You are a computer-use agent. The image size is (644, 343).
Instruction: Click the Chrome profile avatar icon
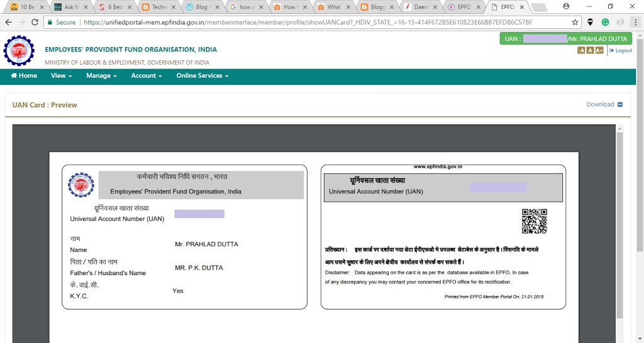coord(566,6)
